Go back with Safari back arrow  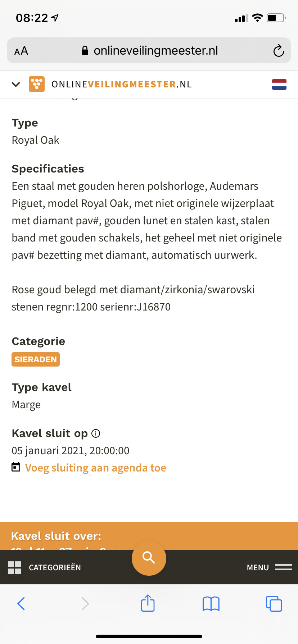tap(21, 604)
